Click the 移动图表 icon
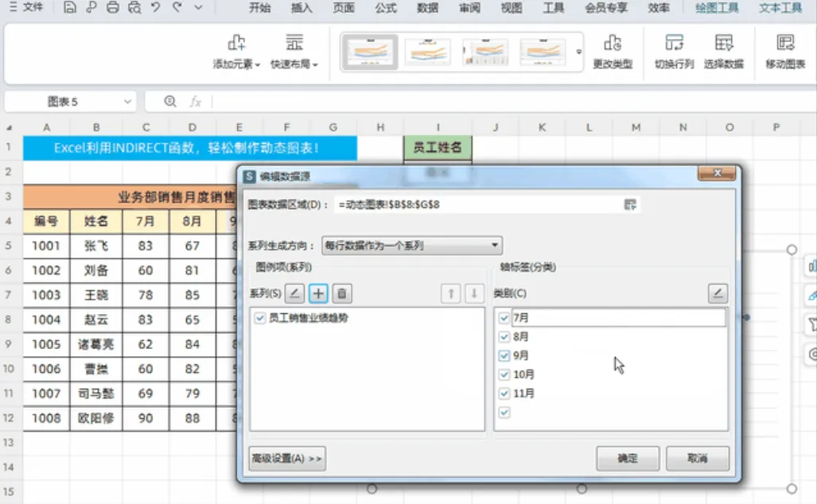Viewport: 817px width, 504px height. [x=785, y=52]
